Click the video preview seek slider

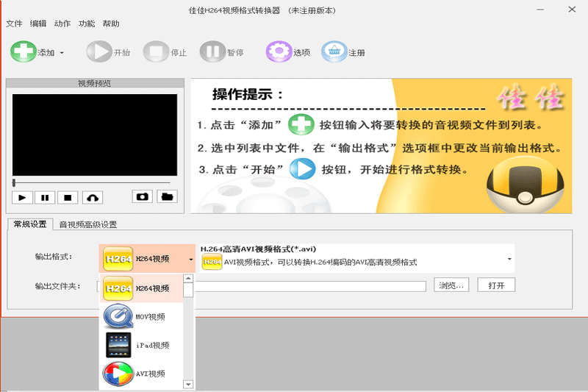click(x=91, y=182)
